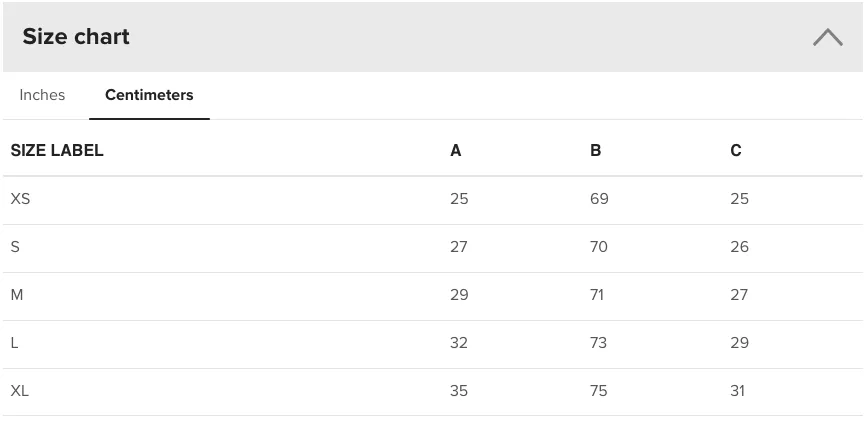
Task: Click the XL measurement B value 75
Action: click(598, 391)
